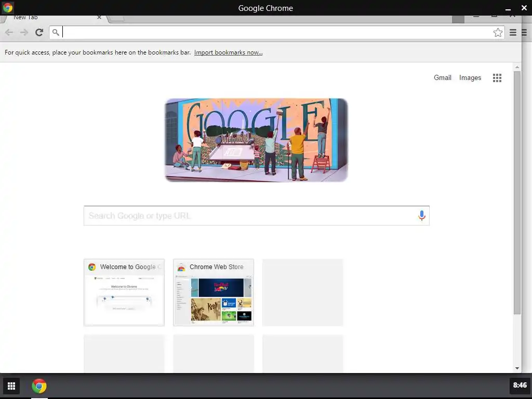Click the Search Google or type URL box
532x399 pixels.
pos(257,216)
